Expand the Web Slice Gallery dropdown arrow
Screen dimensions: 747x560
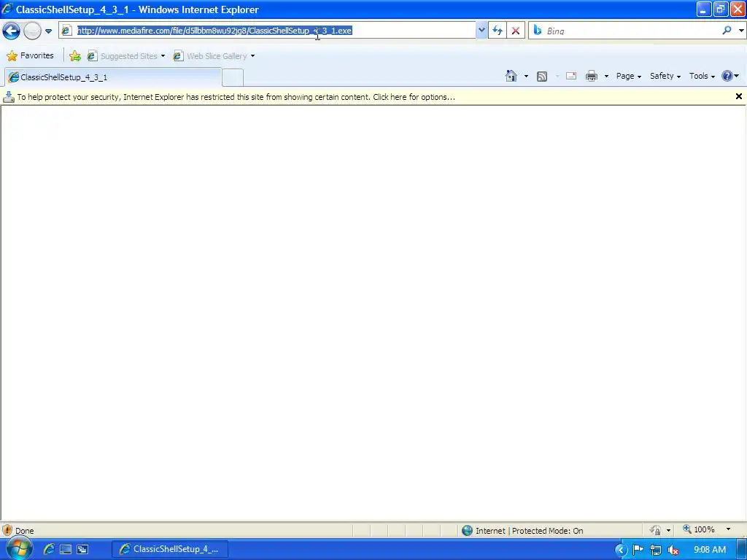click(252, 55)
